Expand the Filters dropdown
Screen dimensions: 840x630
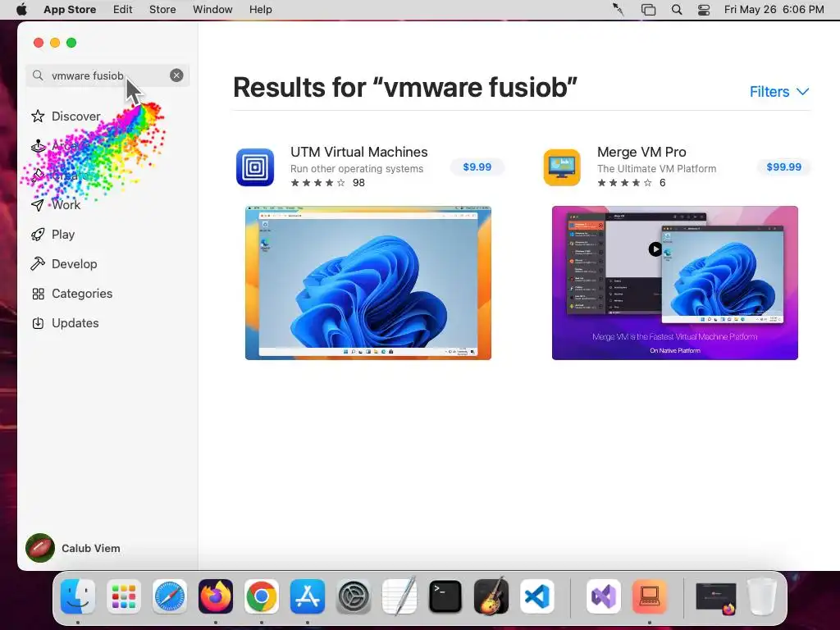pyautogui.click(x=779, y=92)
